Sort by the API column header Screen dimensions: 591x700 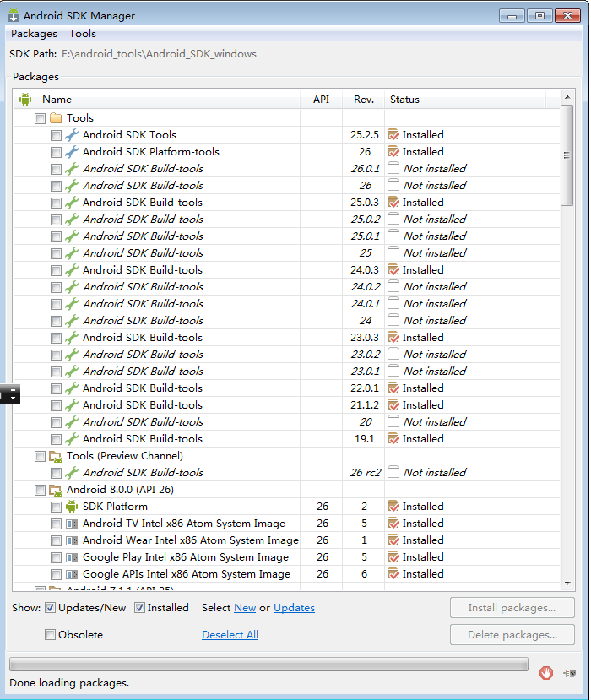tap(322, 100)
